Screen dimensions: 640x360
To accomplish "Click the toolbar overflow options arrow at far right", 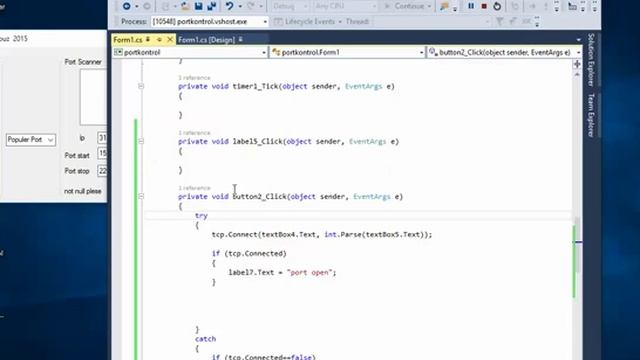I will [594, 6].
